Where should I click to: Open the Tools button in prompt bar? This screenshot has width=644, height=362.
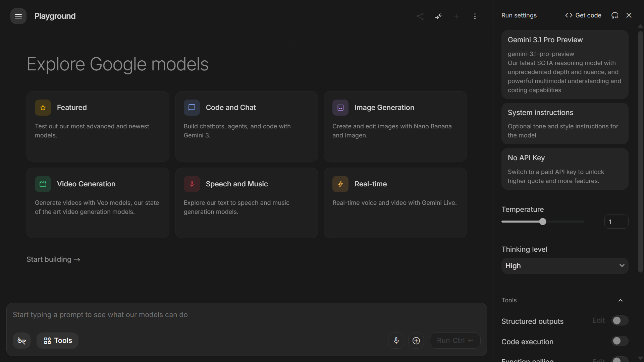pyautogui.click(x=58, y=341)
